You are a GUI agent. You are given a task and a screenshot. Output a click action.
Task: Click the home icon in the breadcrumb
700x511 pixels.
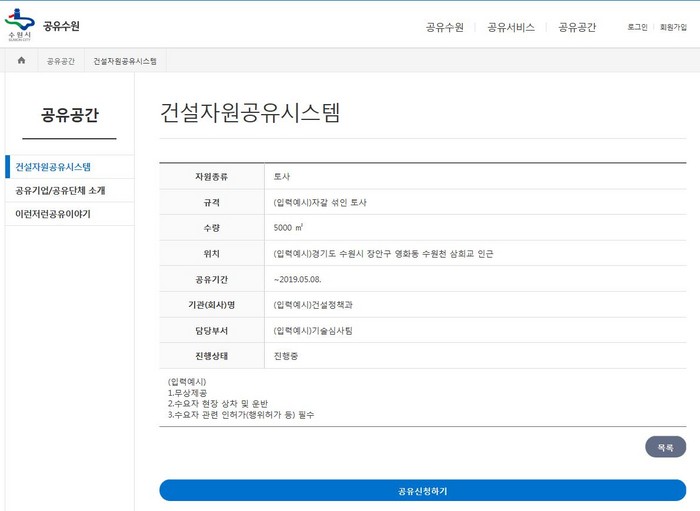[21, 61]
